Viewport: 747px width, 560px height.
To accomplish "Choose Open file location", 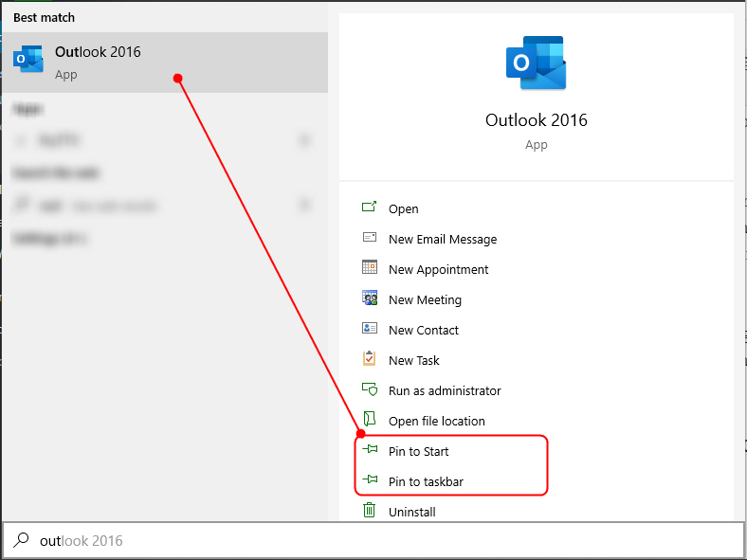I will coord(437,422).
